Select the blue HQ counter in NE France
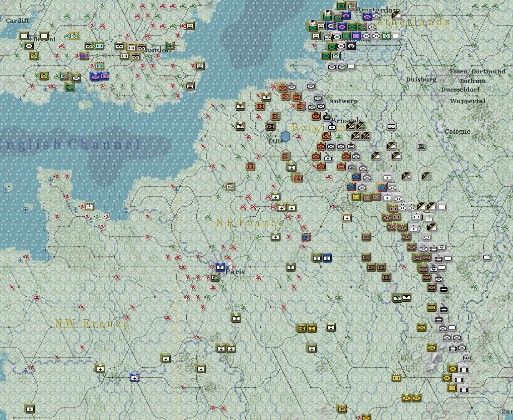The height and width of the screenshot is (420, 513). pyautogui.click(x=306, y=237)
